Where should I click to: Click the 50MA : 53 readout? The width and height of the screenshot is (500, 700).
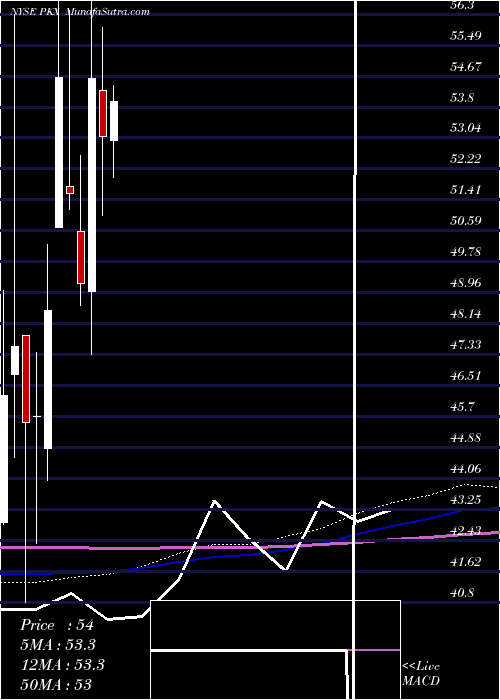point(56,684)
